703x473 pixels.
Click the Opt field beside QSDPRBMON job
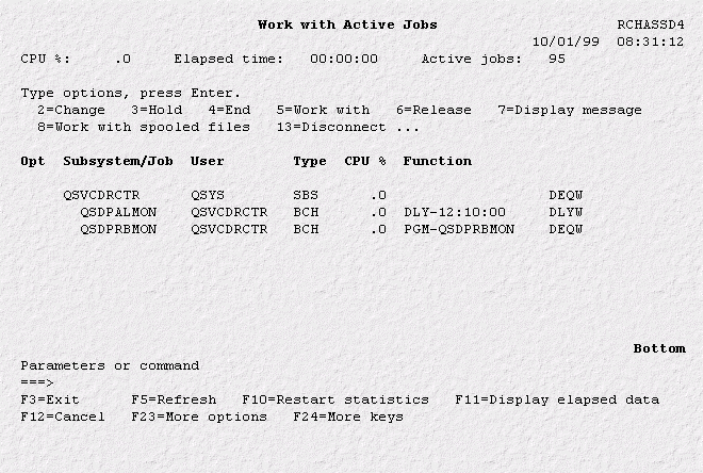[x=32, y=229]
